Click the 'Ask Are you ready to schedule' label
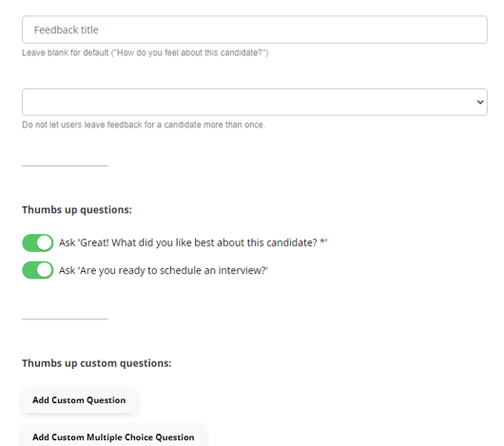504x446 pixels. [163, 271]
